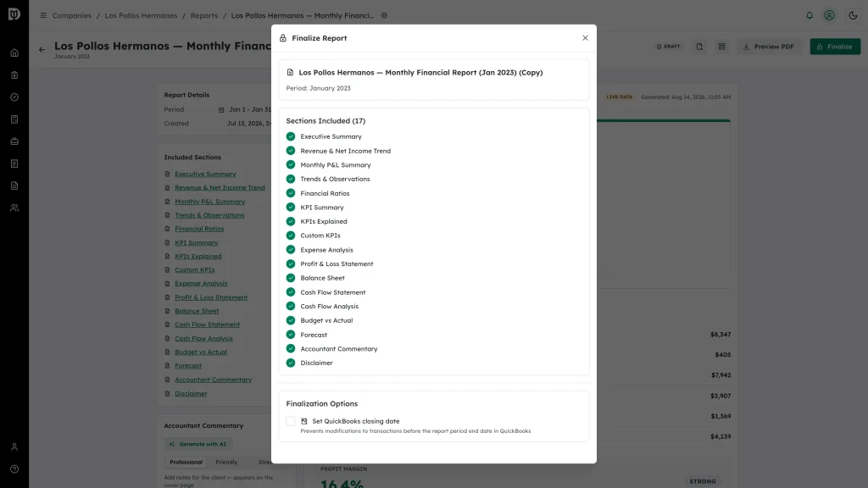Click the help icon in sidebar
The width and height of the screenshot is (868, 488).
[14, 469]
